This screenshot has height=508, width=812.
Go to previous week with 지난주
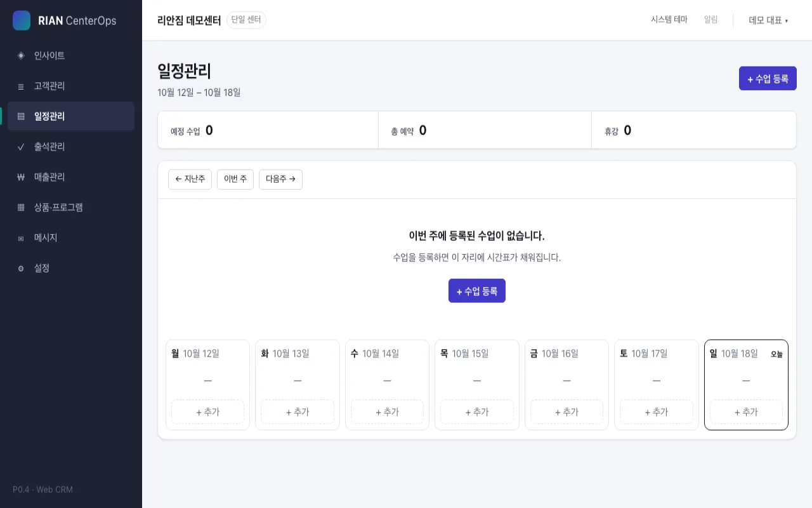tap(190, 179)
